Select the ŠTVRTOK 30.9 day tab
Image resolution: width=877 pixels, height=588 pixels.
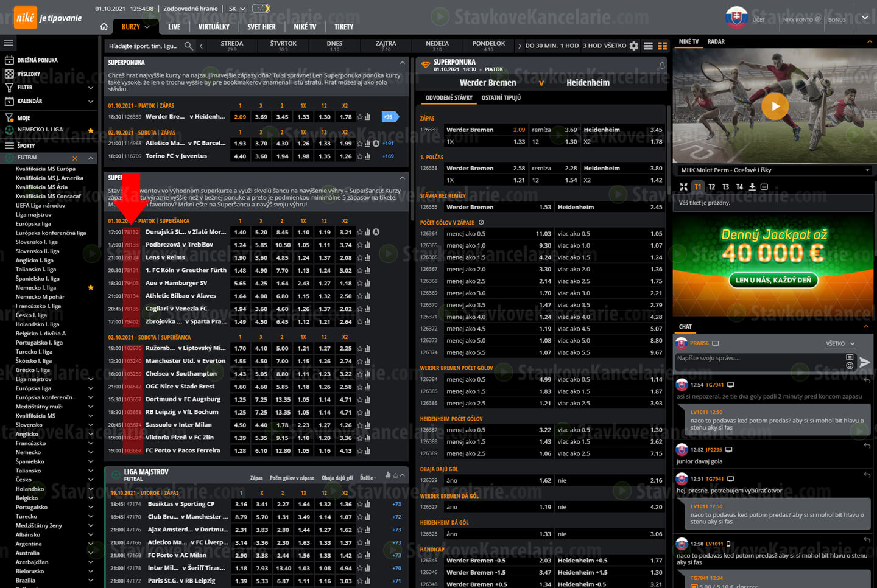click(283, 46)
